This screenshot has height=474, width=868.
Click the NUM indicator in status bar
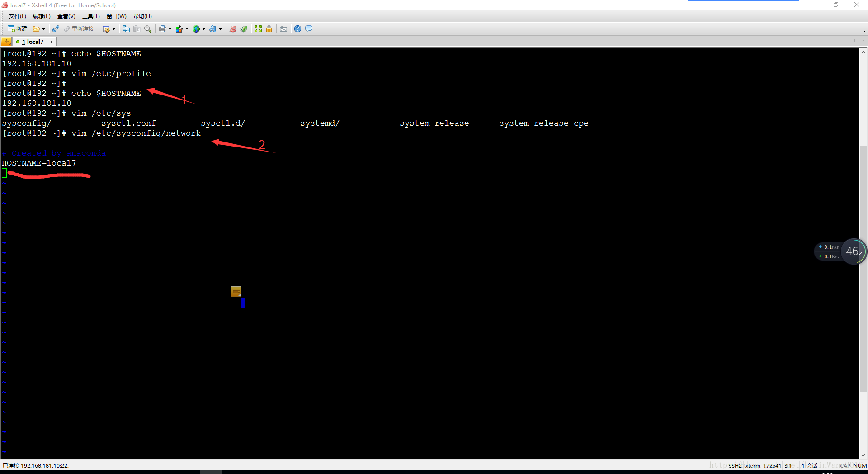tap(860, 465)
